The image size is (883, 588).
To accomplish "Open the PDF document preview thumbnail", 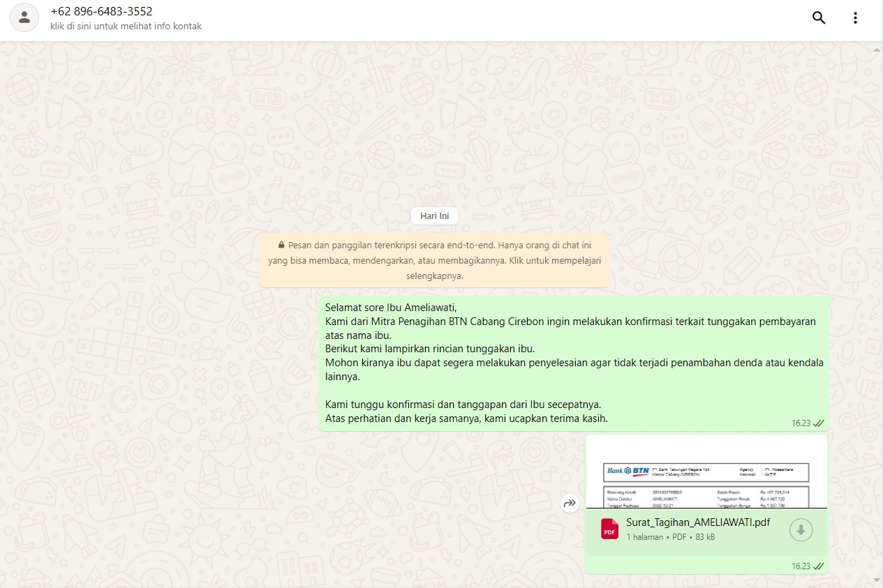I will pos(706,472).
